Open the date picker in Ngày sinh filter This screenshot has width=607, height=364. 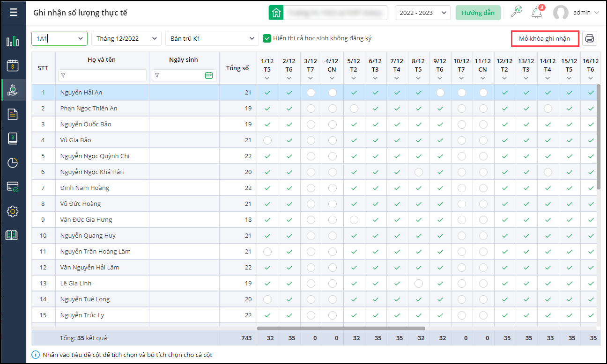point(209,75)
